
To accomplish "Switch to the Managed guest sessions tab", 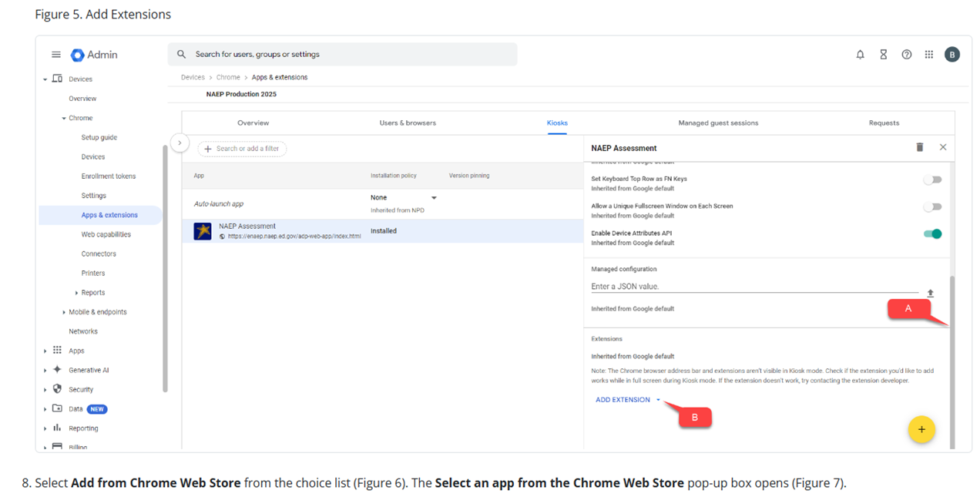I will click(718, 123).
